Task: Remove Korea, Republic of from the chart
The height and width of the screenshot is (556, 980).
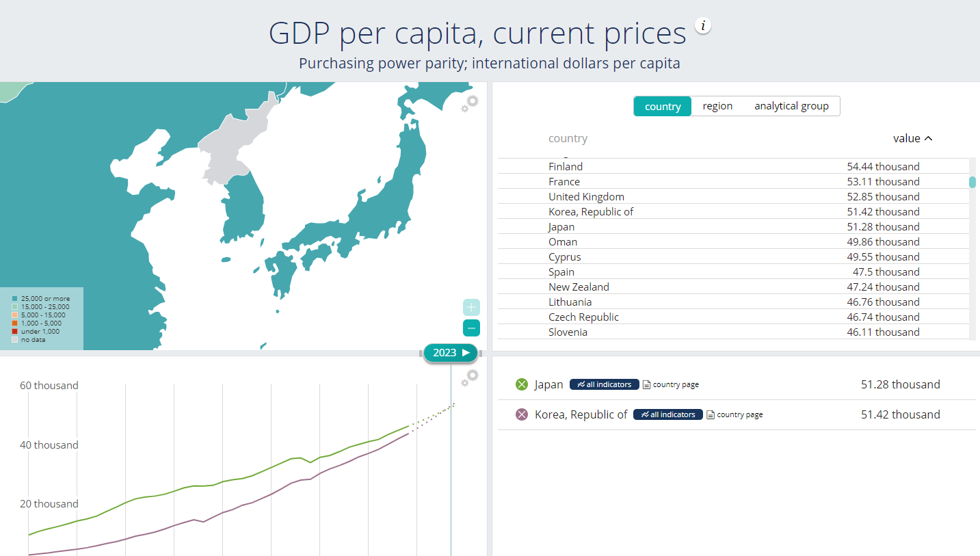Action: (x=522, y=414)
